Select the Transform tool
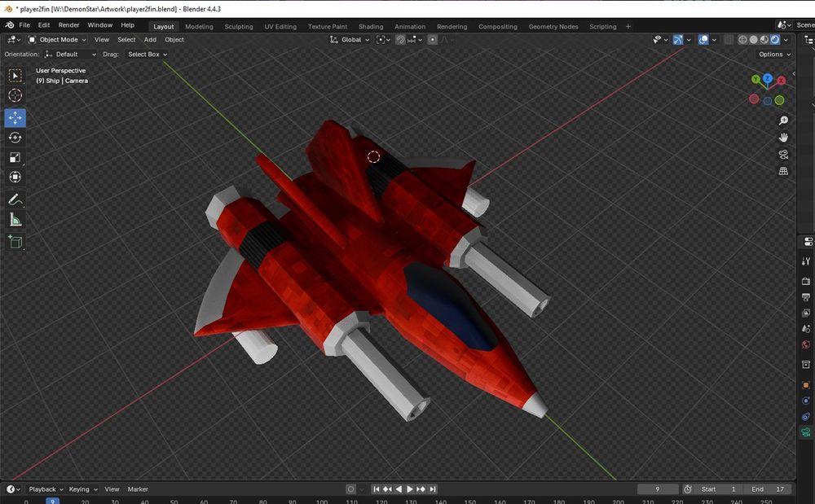The image size is (815, 504). pos(15,177)
